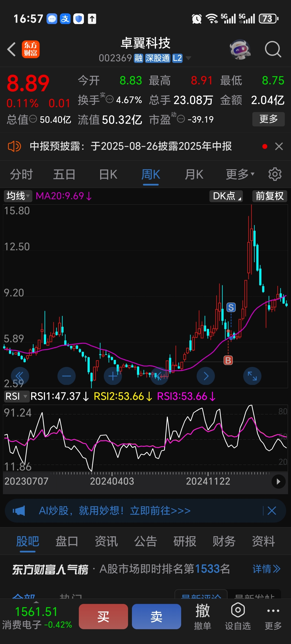291x644 pixels.
Task: Tap the L2 level-2 badge
Action: click(177, 58)
